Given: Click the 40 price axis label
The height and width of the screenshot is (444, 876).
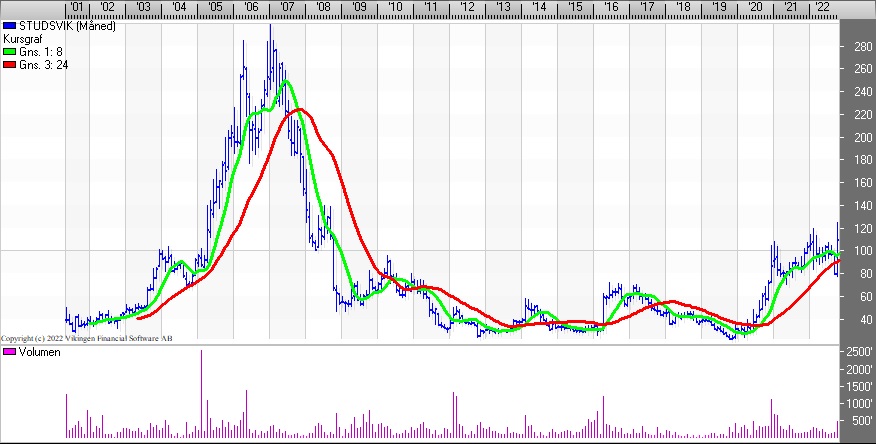Looking at the screenshot, I should [x=859, y=320].
